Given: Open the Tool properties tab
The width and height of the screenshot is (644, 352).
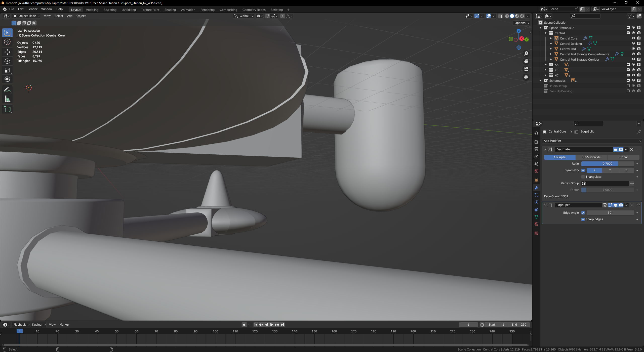Looking at the screenshot, I should (536, 133).
